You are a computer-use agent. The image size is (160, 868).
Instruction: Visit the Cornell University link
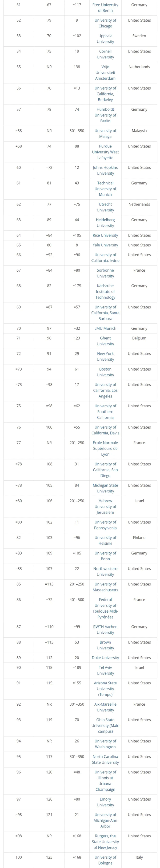coord(105,54)
